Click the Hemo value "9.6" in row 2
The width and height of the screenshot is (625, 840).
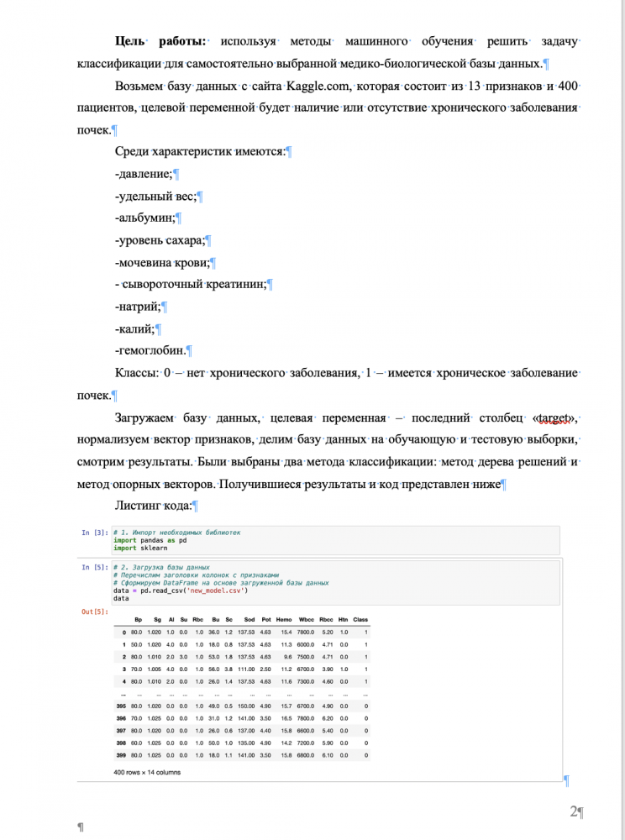(x=288, y=657)
